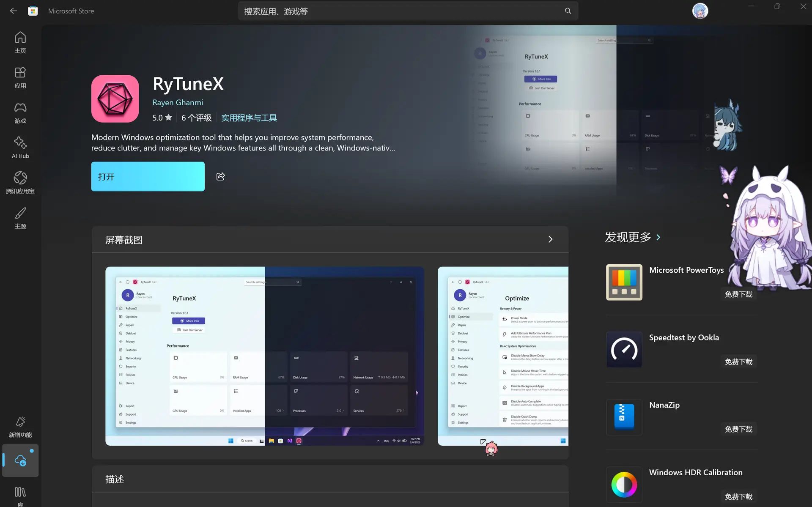Open the user profile avatar
The height and width of the screenshot is (507, 812).
[x=700, y=11]
